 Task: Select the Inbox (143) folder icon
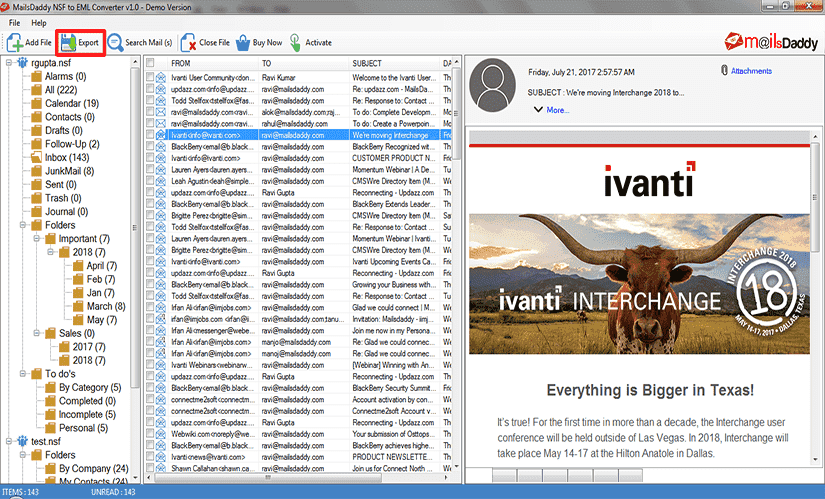(x=36, y=157)
